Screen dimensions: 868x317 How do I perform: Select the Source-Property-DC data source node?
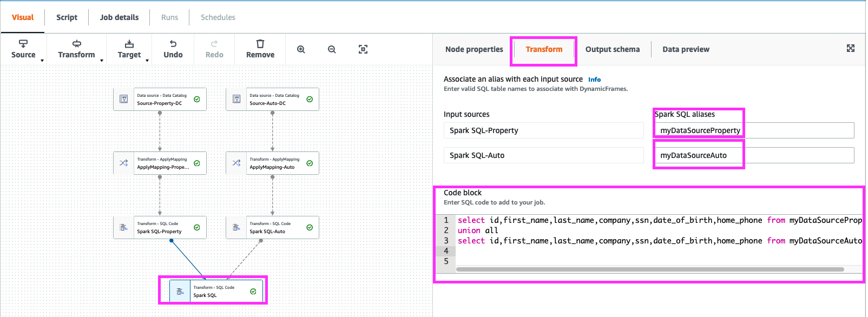[160, 100]
